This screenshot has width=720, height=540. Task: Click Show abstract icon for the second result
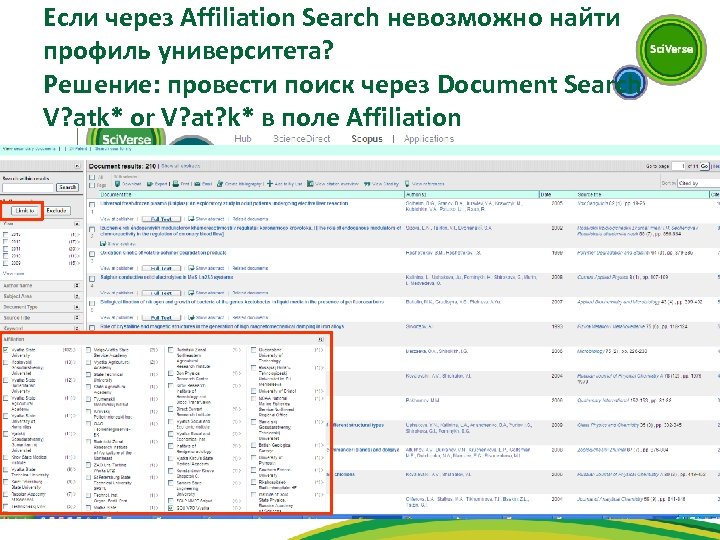[x=103, y=244]
